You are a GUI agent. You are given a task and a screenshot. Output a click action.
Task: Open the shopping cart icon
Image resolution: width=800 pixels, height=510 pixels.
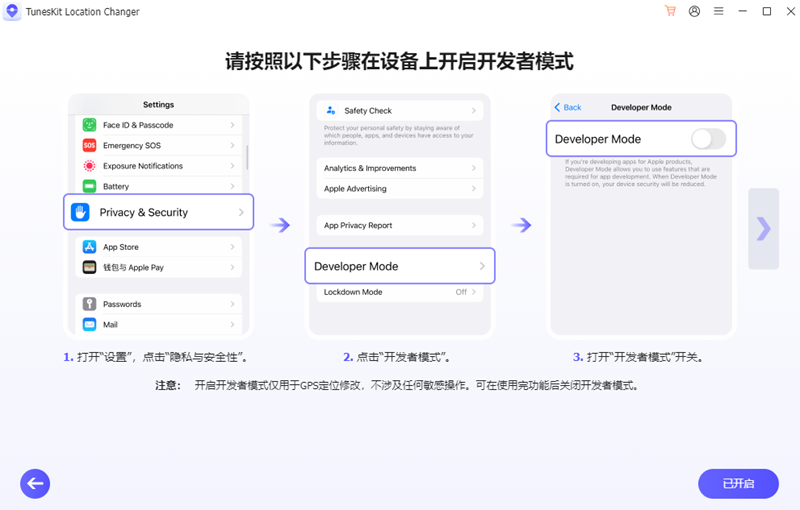tap(670, 11)
